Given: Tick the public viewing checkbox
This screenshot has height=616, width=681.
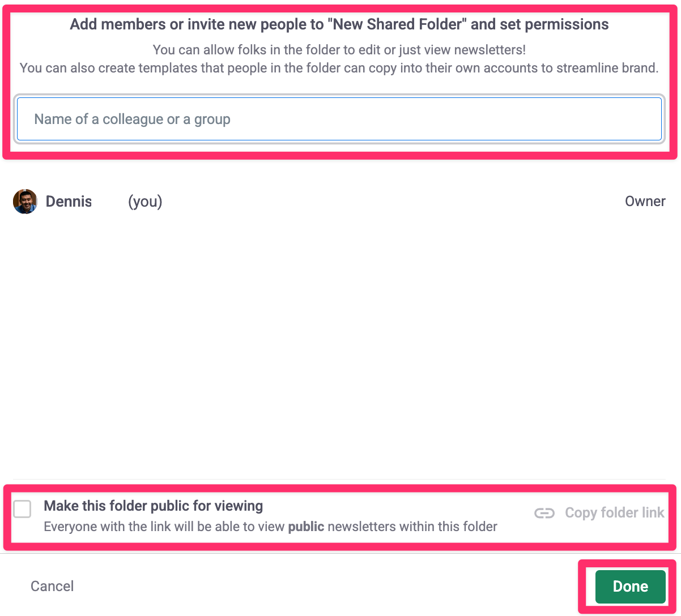Looking at the screenshot, I should click(23, 509).
